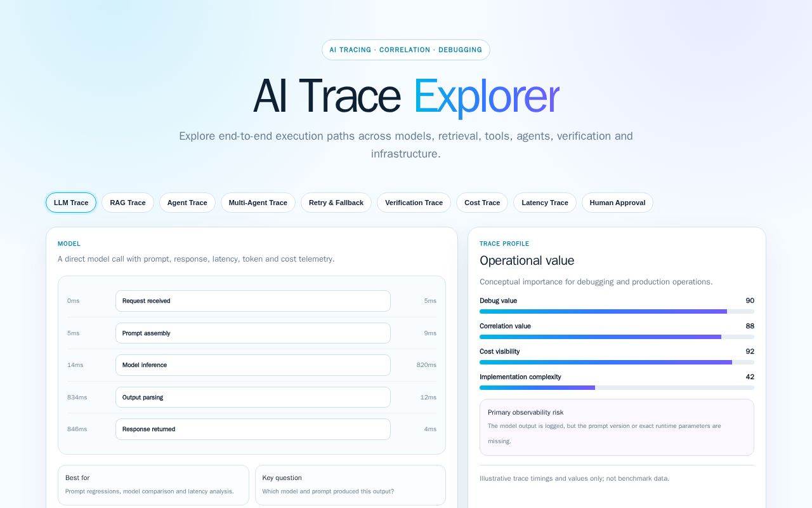The image size is (812, 508).
Task: Switch to the RAG Trace tab
Action: pos(128,203)
